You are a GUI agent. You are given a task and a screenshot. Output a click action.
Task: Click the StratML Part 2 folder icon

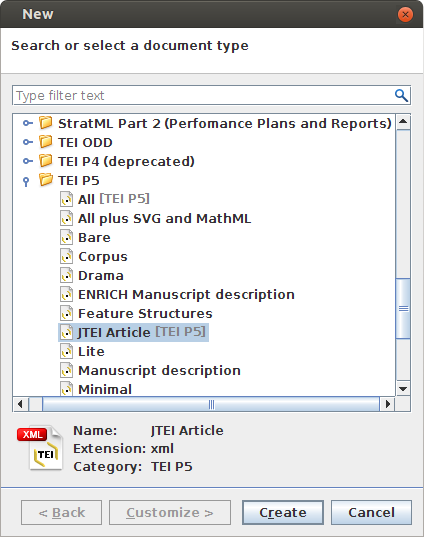point(46,123)
